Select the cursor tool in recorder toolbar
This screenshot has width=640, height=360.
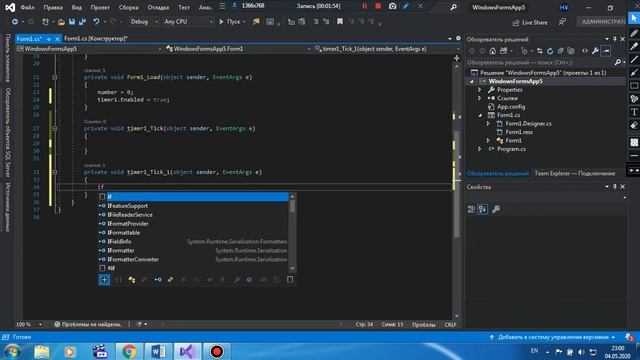(x=634, y=18)
